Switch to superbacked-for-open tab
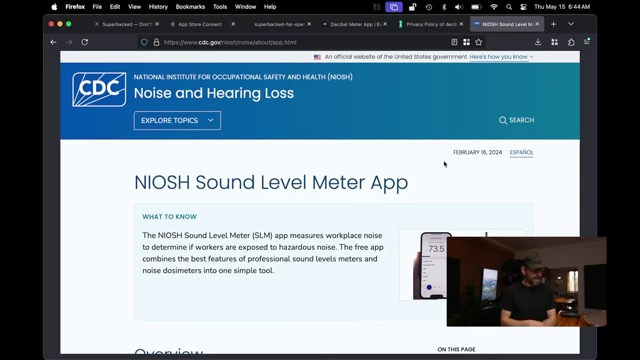 [279, 24]
